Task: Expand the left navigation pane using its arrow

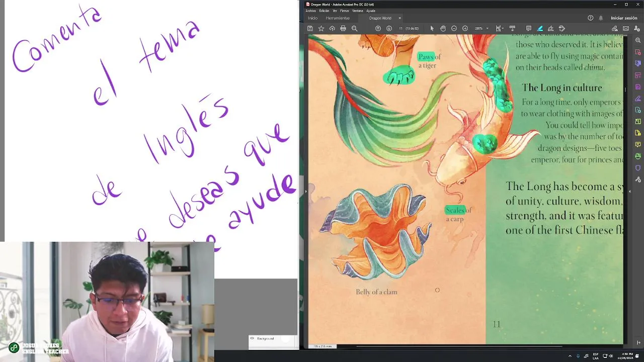Action: 306,192
